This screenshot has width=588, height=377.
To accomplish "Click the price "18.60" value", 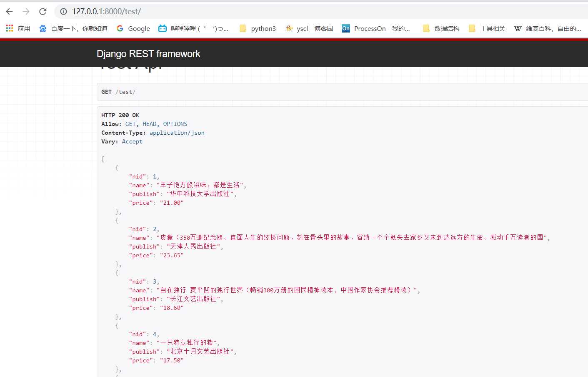I will (x=172, y=308).
